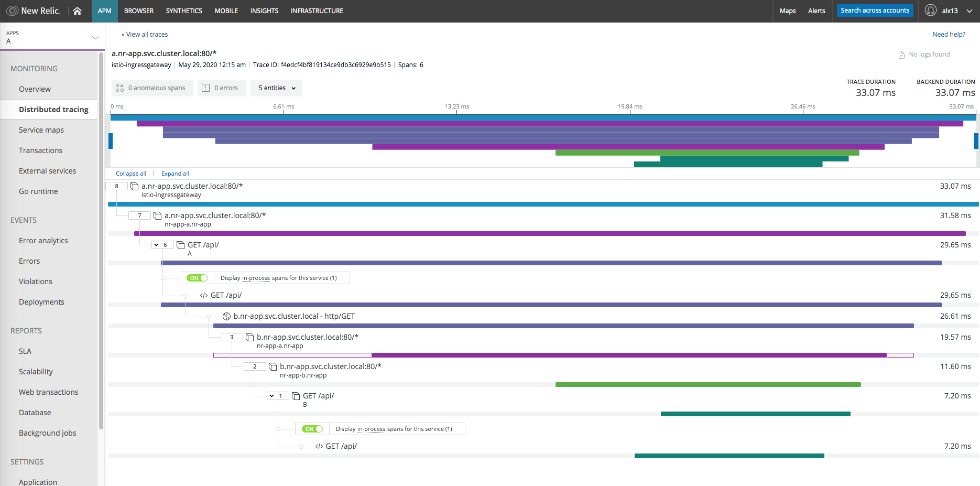Screen dimensions: 980x486
Task: Open the SYNTHETICS tab
Action: click(184, 11)
